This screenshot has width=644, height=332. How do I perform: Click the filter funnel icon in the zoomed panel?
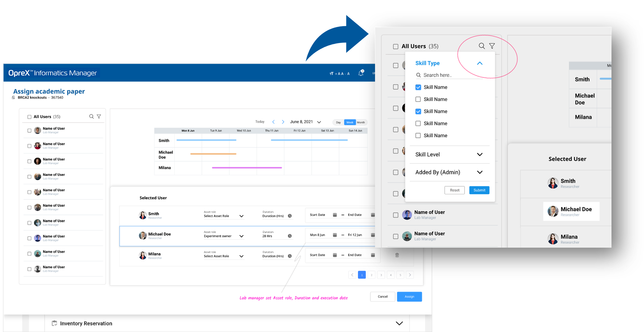492,46
